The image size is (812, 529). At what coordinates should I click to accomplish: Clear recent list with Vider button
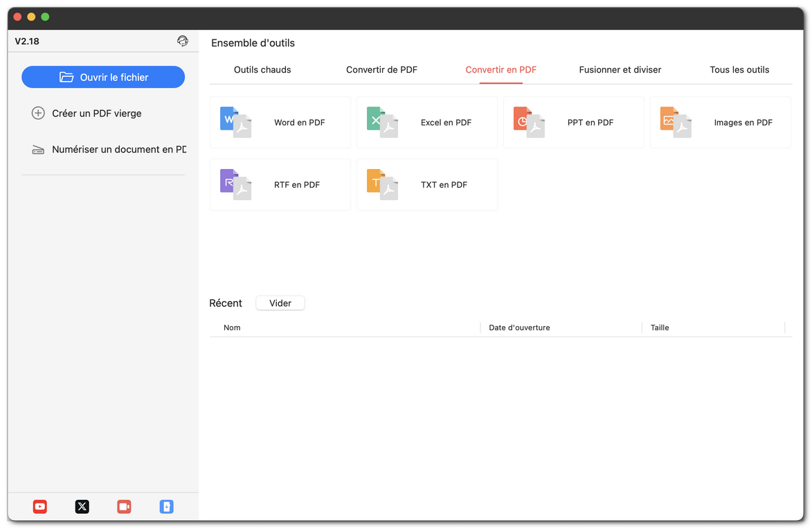[x=280, y=303]
